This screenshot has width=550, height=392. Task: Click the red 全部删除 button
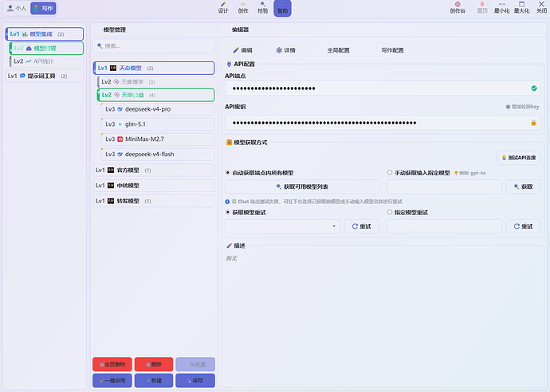(x=112, y=364)
